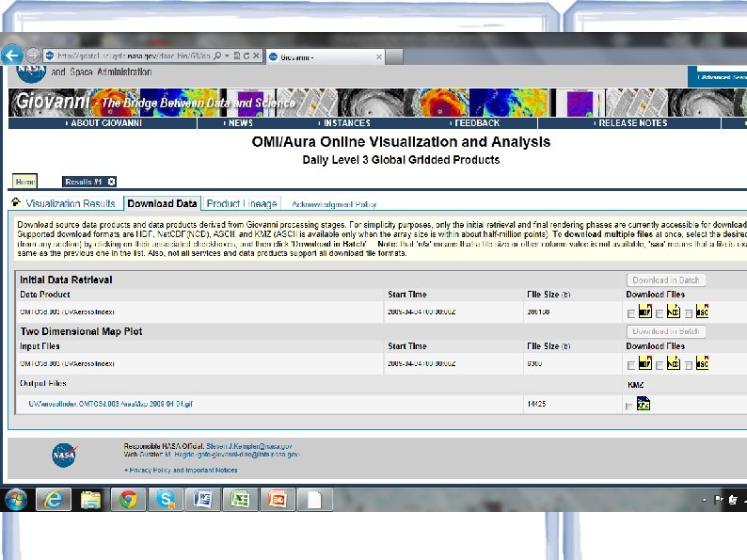Launch Google Chrome from the taskbar
The height and width of the screenshot is (560, 747).
click(x=128, y=500)
